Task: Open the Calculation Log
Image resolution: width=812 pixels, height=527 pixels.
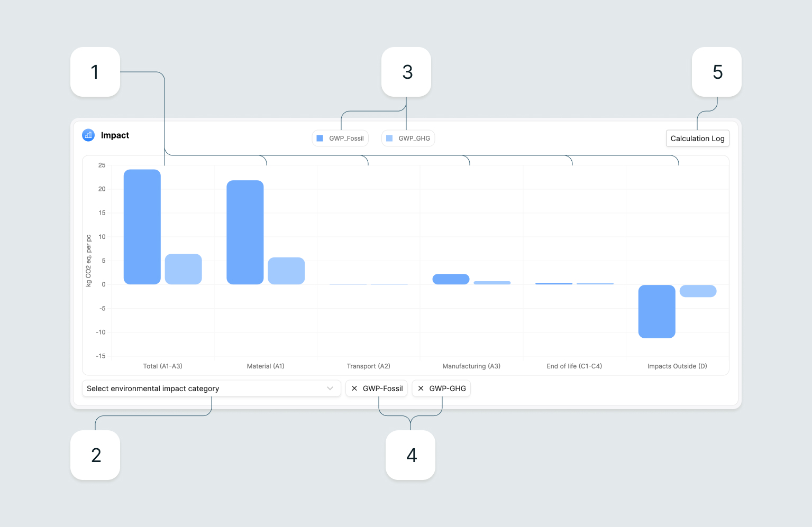Action: 697,138
